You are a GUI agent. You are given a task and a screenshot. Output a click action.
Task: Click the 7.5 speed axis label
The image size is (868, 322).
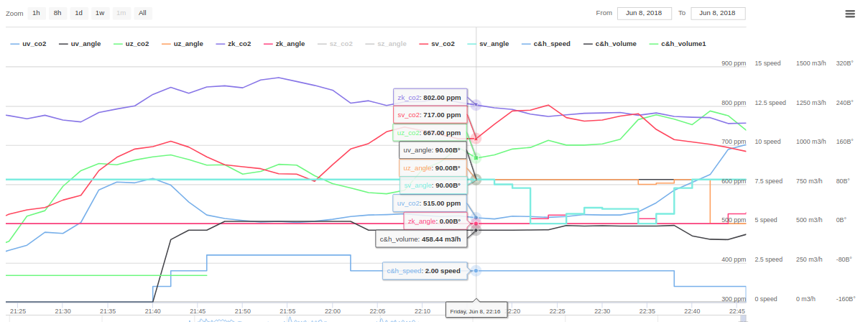(769, 181)
